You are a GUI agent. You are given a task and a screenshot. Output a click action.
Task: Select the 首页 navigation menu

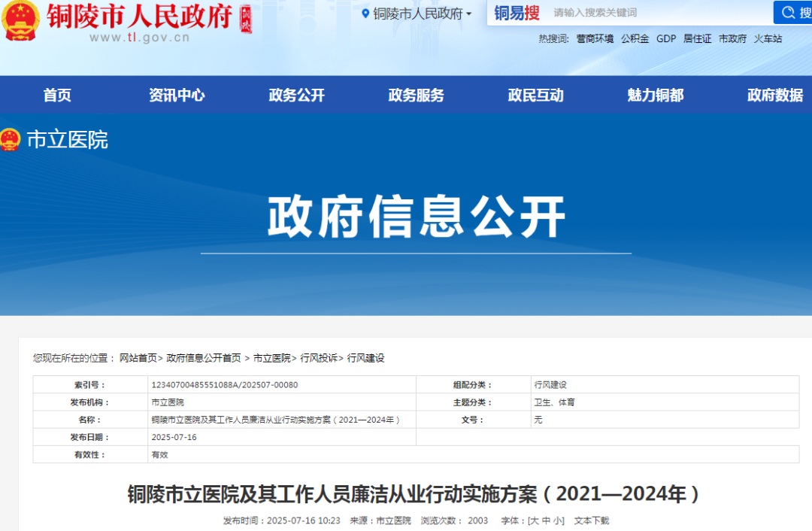[57, 95]
